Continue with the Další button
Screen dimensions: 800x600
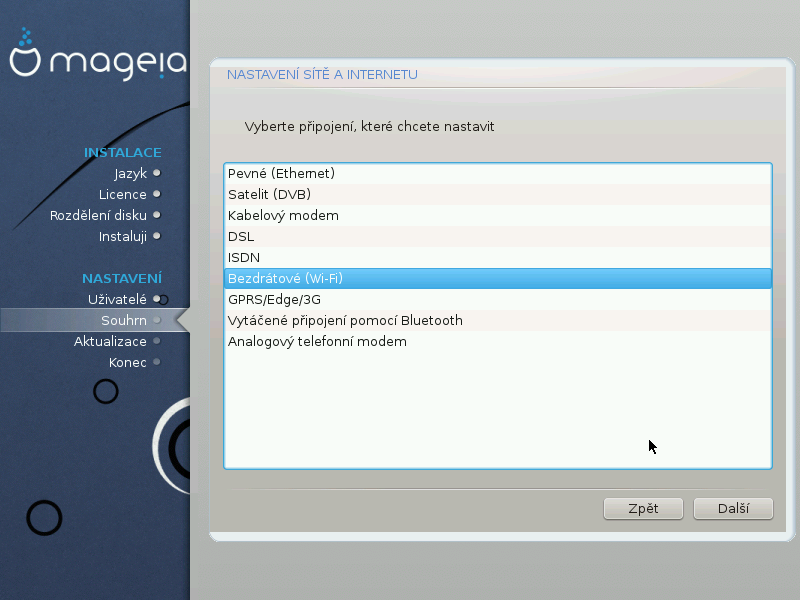733,509
